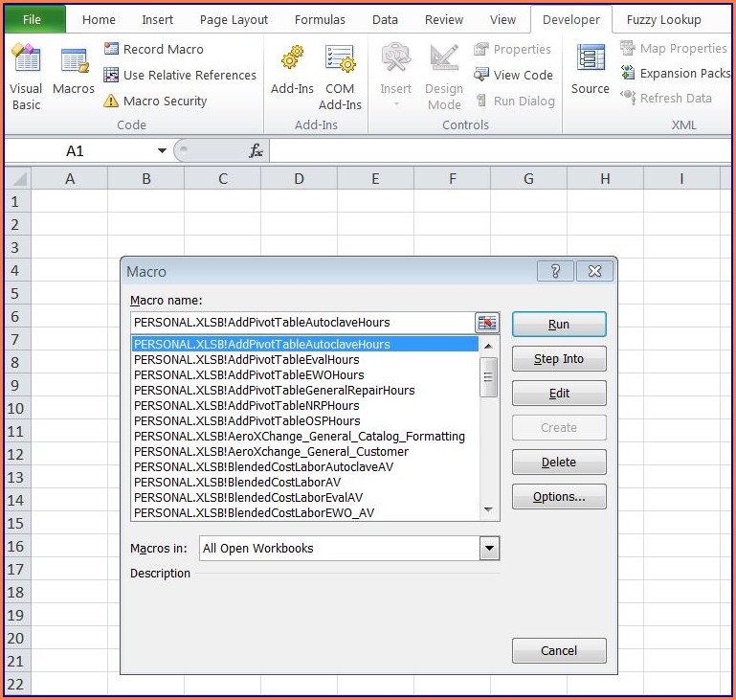Open the XML Source pane
The image size is (736, 700).
pyautogui.click(x=590, y=70)
